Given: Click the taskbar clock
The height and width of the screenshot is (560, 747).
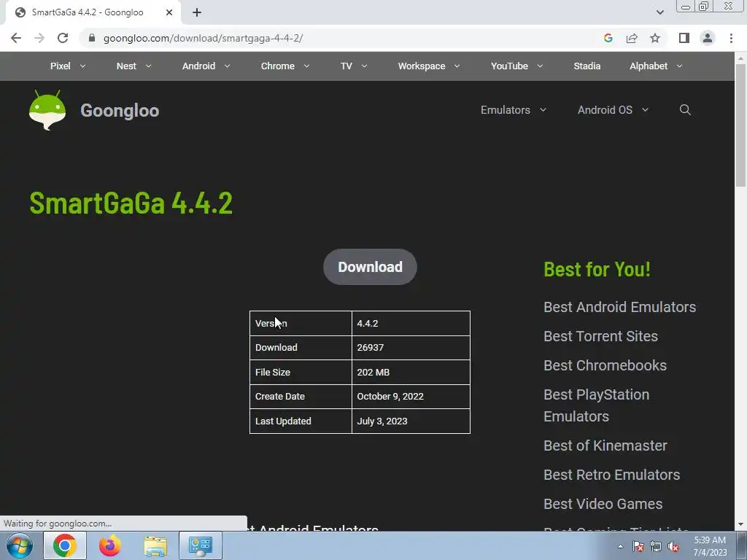Looking at the screenshot, I should 710,546.
